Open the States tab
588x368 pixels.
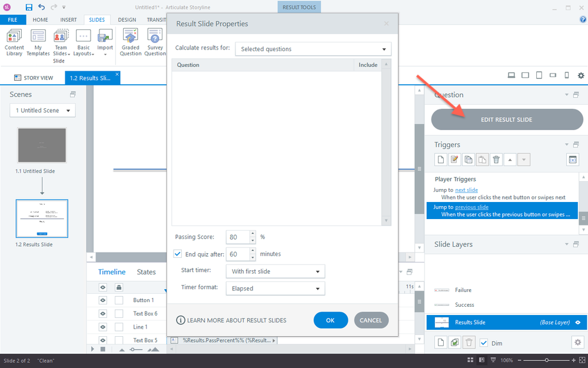point(146,272)
